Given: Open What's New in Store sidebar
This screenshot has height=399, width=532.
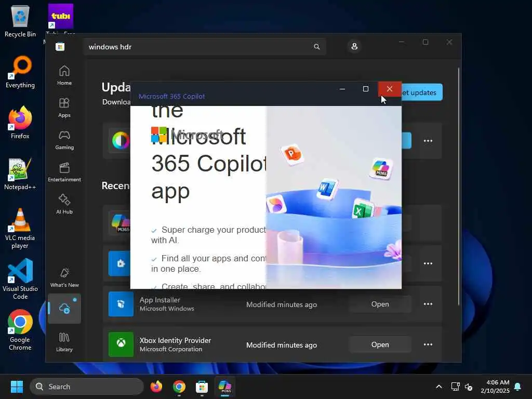Looking at the screenshot, I should point(64,277).
